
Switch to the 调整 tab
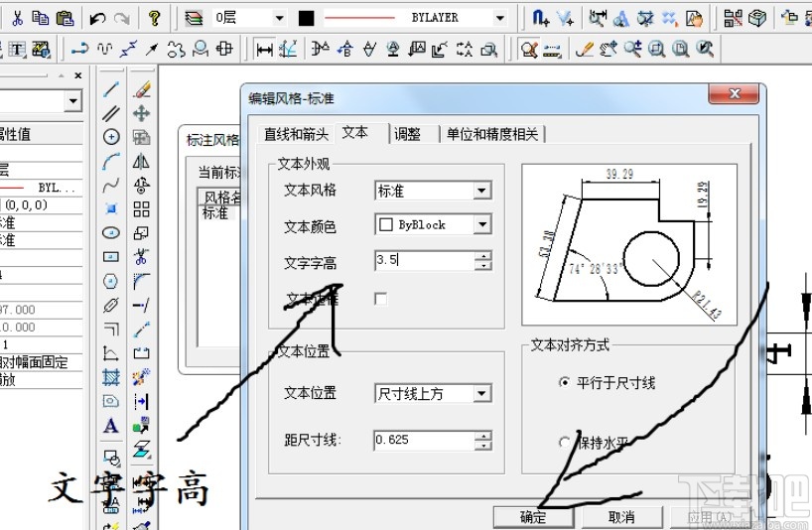click(x=408, y=135)
